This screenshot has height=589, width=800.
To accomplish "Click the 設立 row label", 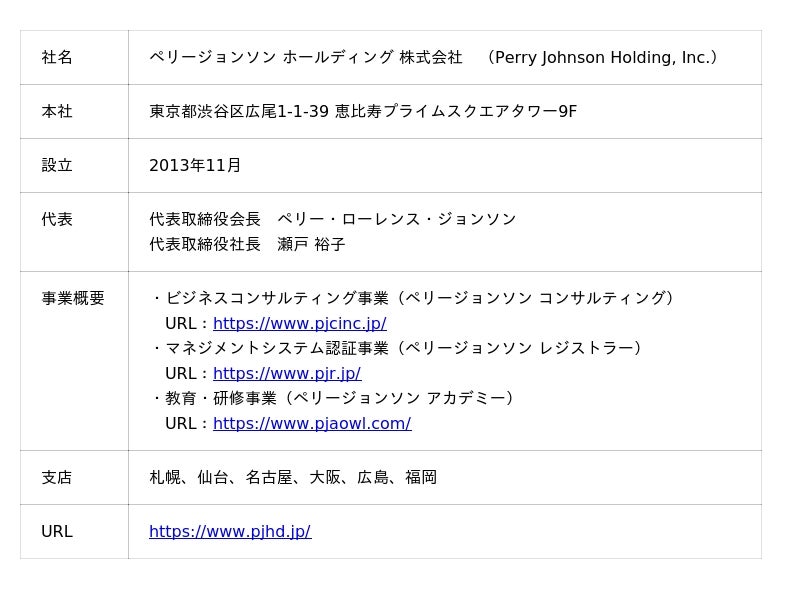I will click(x=57, y=165).
